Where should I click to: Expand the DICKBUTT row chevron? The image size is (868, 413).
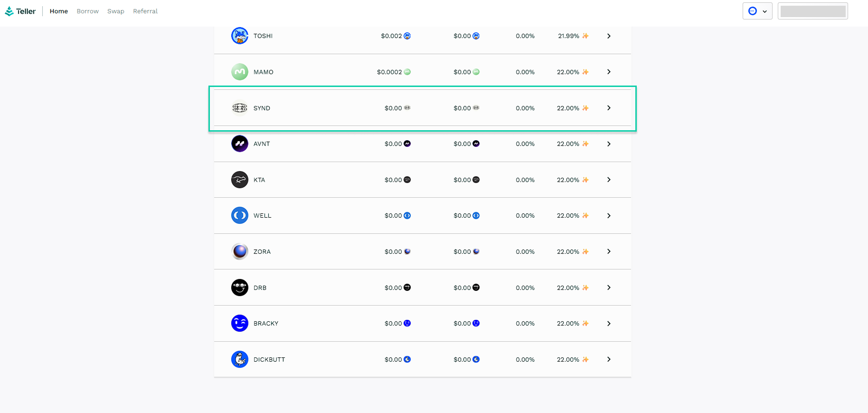(609, 359)
